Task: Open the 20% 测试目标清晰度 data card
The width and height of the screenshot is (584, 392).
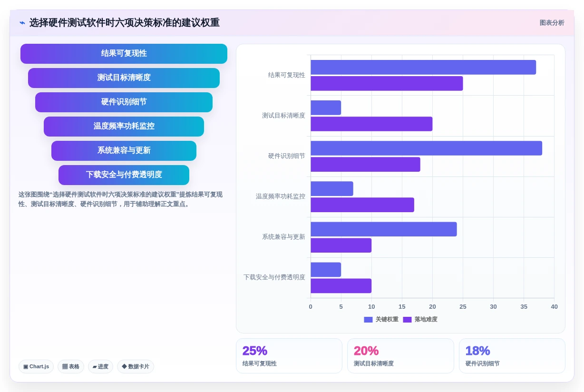Action: pyautogui.click(x=400, y=356)
